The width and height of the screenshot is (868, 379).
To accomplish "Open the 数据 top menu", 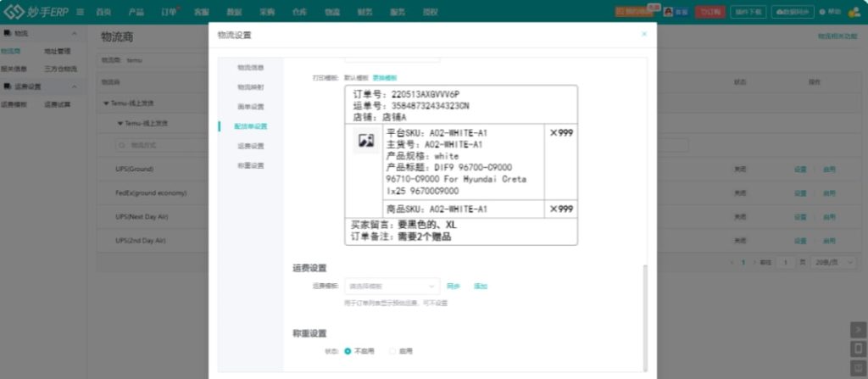I will point(234,12).
